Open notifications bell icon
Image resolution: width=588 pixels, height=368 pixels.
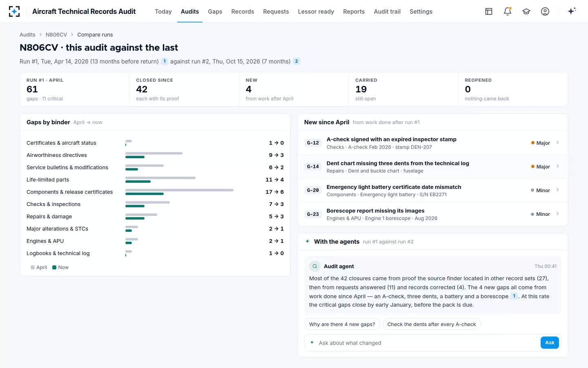coord(508,11)
